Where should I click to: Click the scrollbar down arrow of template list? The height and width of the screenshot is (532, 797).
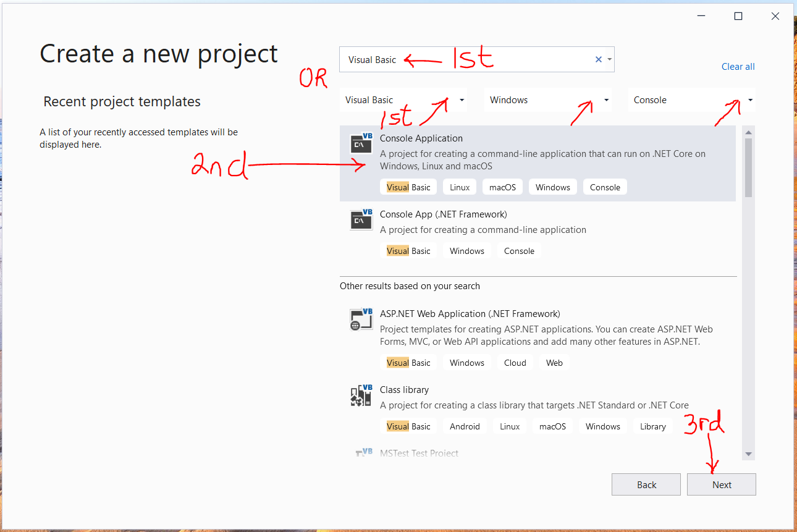(748, 454)
